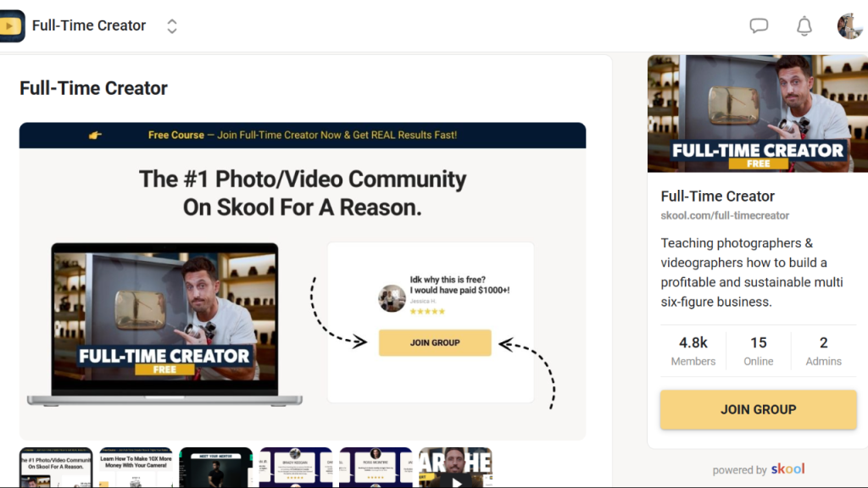Click 'The #1 Photo/Video Community' headline
The image size is (868, 488).
pos(303,193)
